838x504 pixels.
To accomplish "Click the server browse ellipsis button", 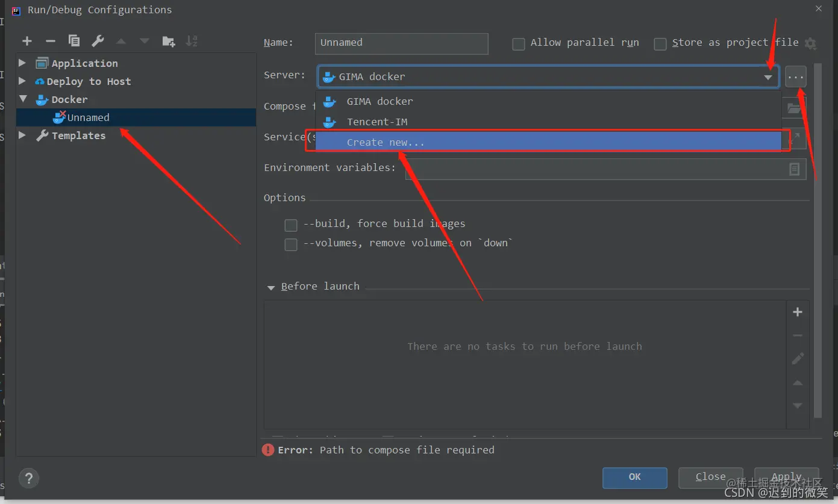I will click(x=796, y=77).
